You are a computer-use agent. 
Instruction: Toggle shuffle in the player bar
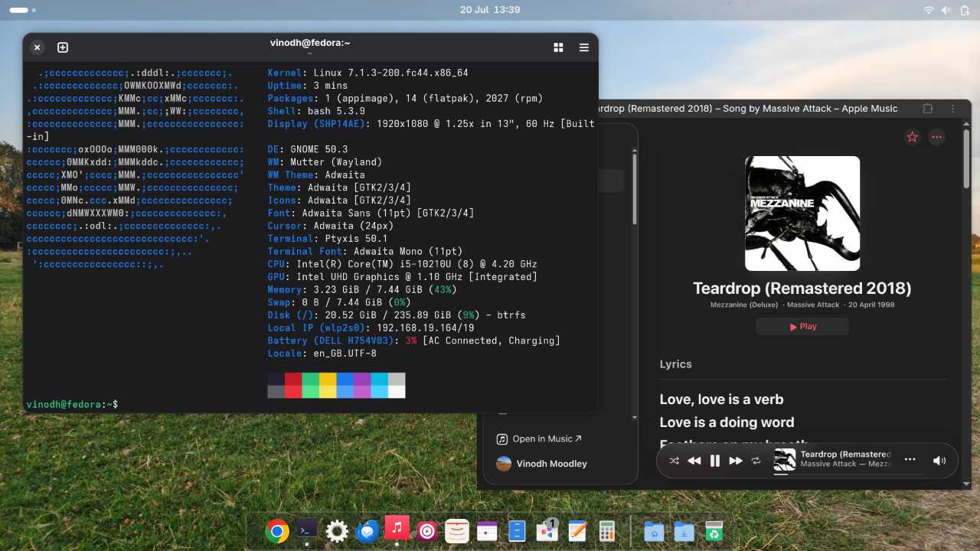point(674,461)
